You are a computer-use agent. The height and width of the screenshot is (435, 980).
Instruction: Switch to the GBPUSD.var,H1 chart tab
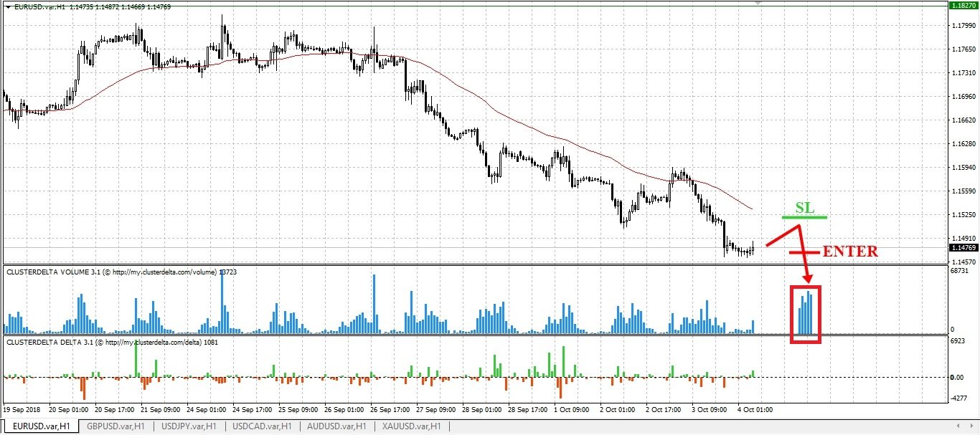(x=115, y=426)
